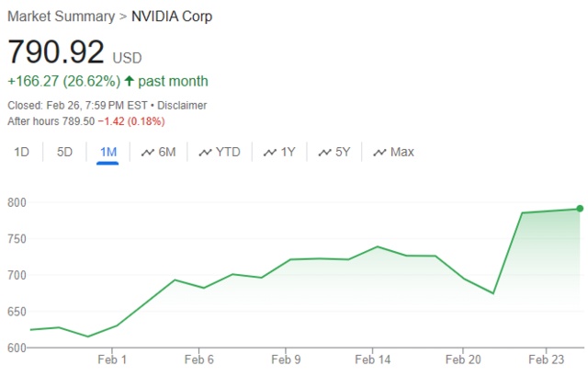Image resolution: width=588 pixels, height=377 pixels.
Task: Click the trend icon beside 6M
Action: tap(148, 152)
